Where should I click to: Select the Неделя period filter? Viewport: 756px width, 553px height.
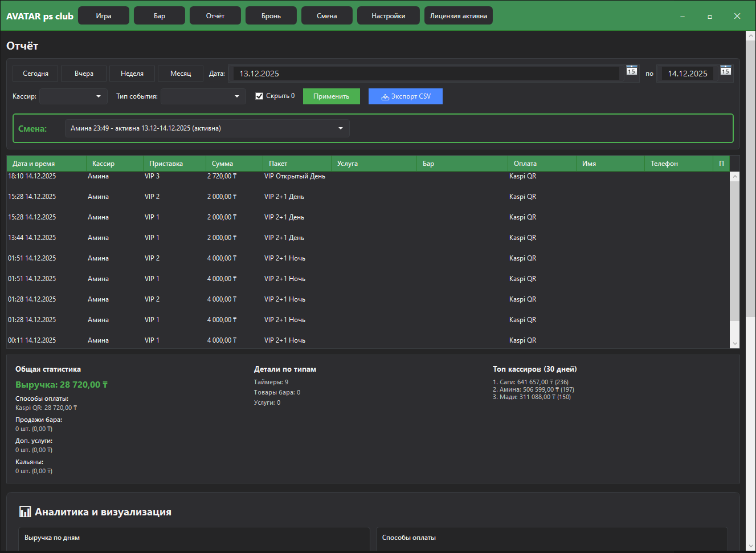point(132,74)
